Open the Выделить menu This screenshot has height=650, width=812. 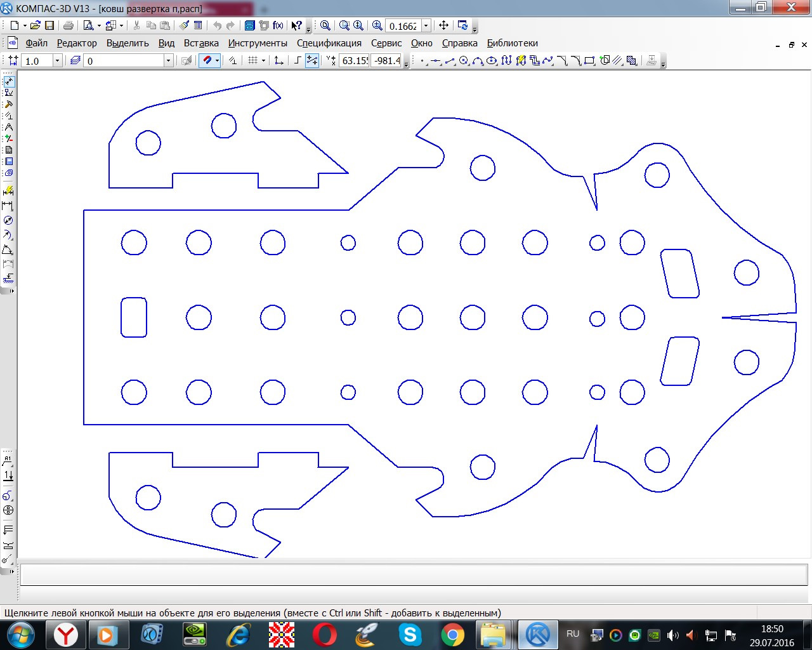pyautogui.click(x=128, y=43)
